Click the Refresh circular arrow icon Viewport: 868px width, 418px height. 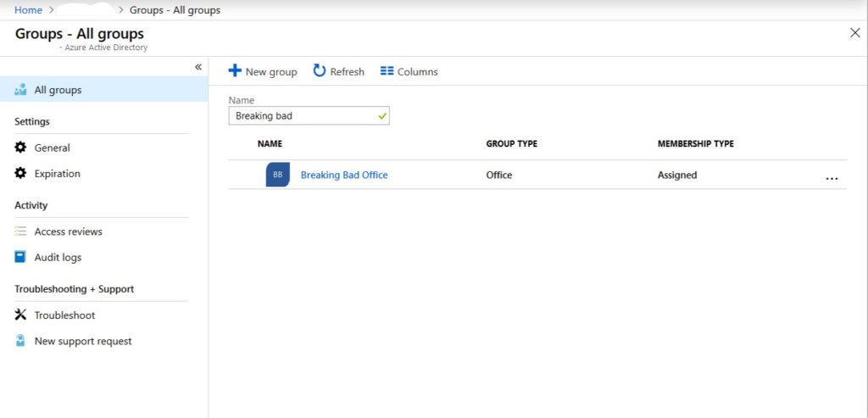320,70
